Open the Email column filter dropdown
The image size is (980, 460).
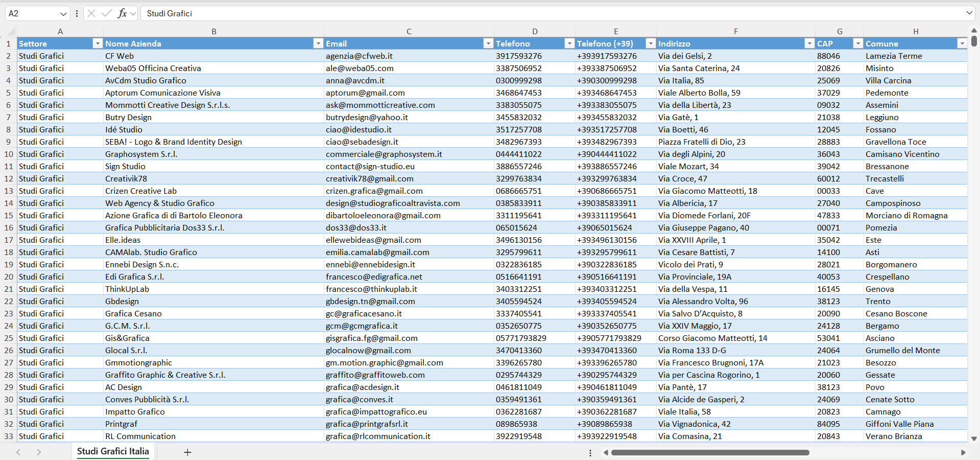(488, 44)
